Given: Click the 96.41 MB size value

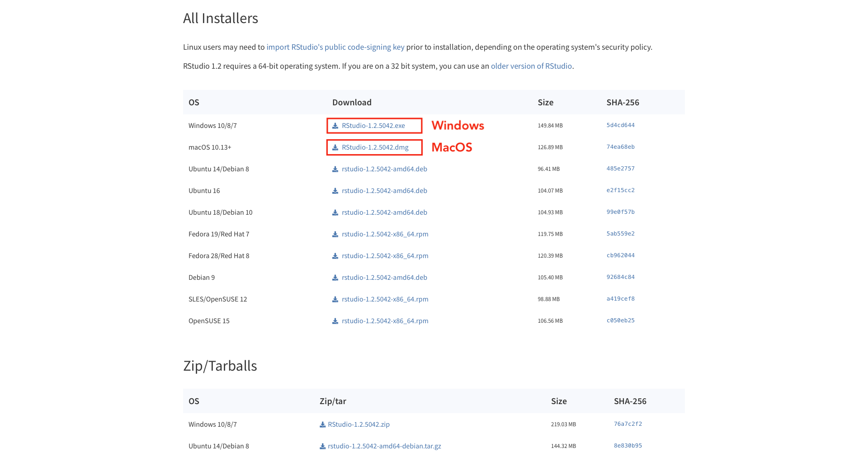Looking at the screenshot, I should click(548, 169).
